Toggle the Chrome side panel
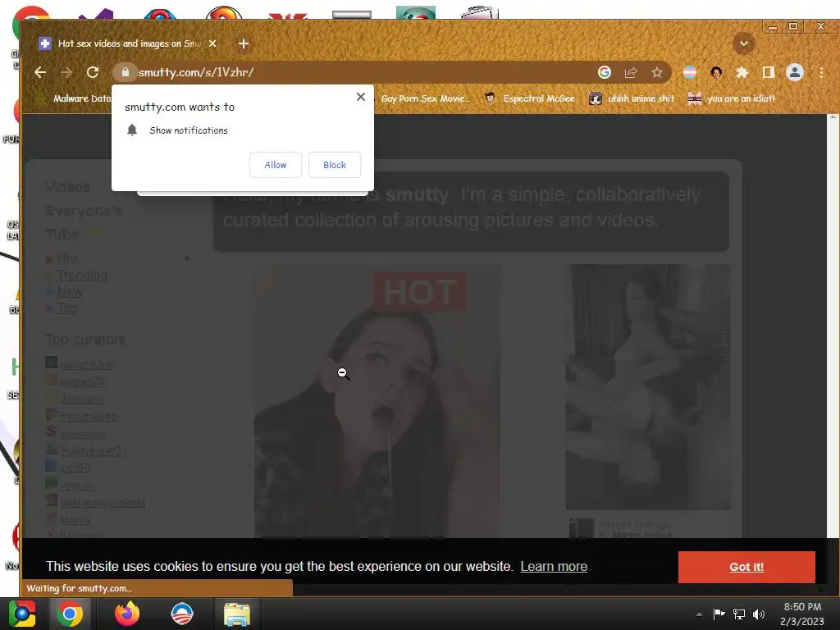Screen dimensions: 840x630 [768, 72]
